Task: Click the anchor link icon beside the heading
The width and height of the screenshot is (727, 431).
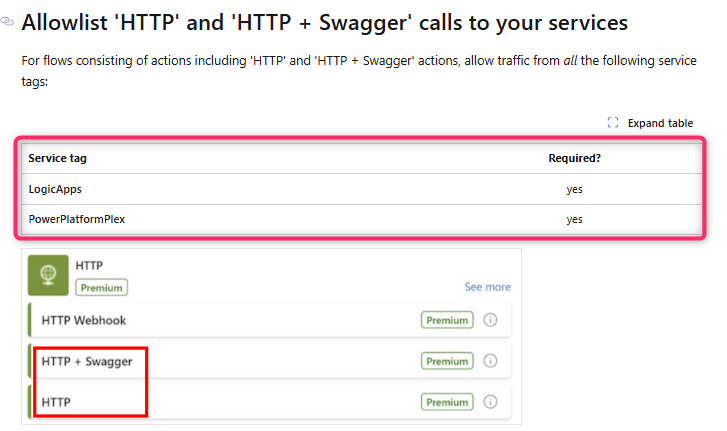Action: pos(8,20)
